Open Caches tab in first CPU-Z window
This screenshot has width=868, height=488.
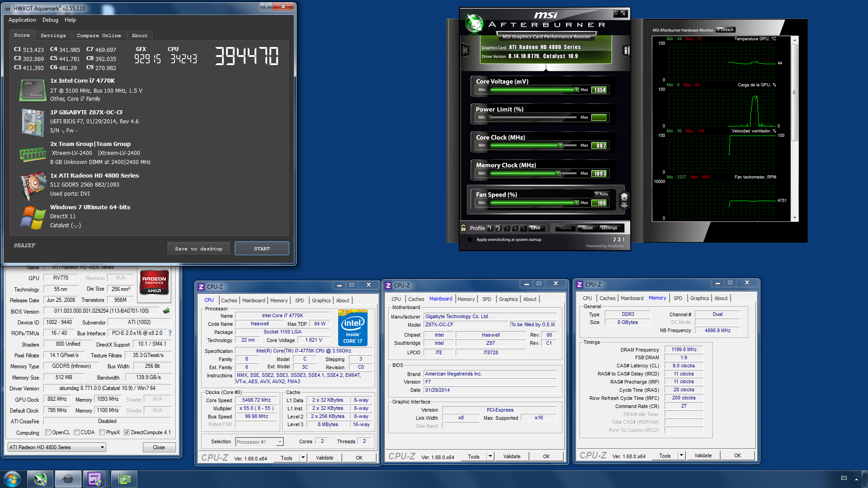[x=229, y=300]
